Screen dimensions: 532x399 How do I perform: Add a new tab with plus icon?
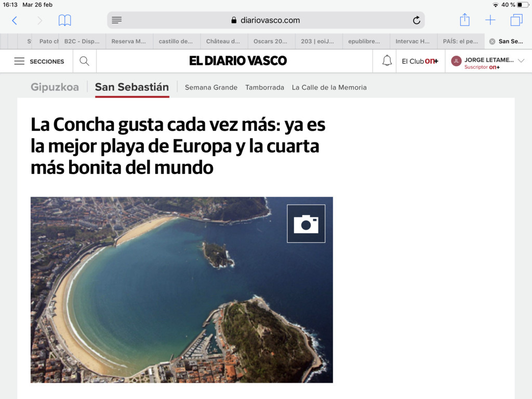tap(490, 20)
